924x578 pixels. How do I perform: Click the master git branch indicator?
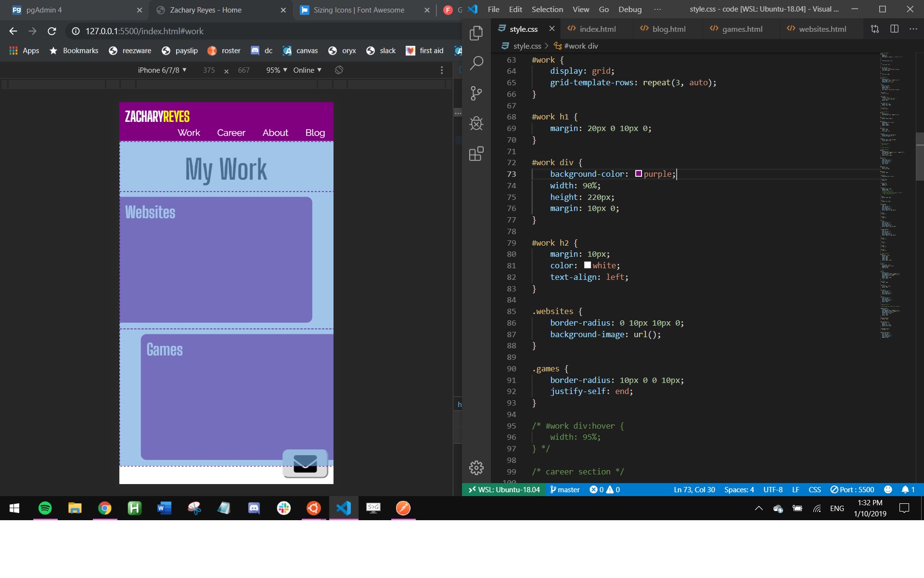coord(565,489)
